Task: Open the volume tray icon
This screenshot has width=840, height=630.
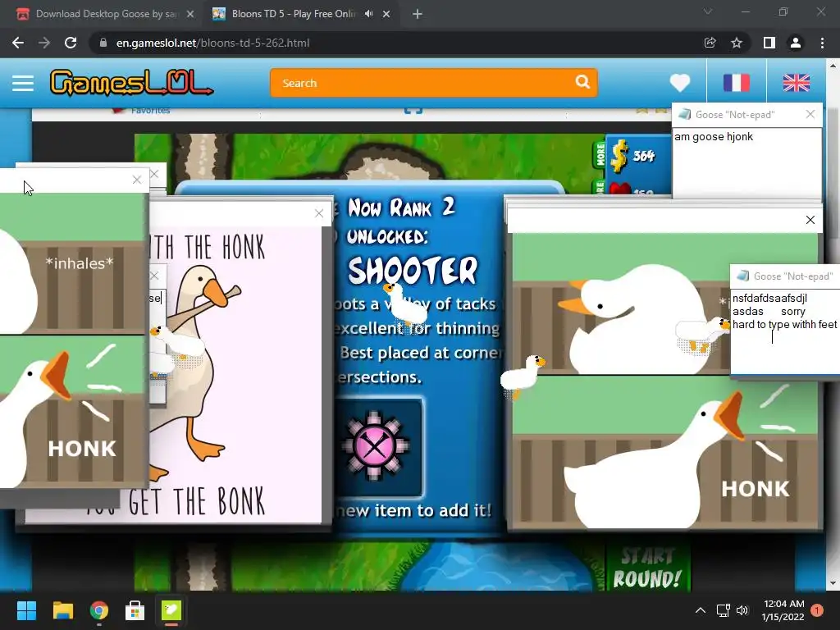Action: pyautogui.click(x=742, y=610)
